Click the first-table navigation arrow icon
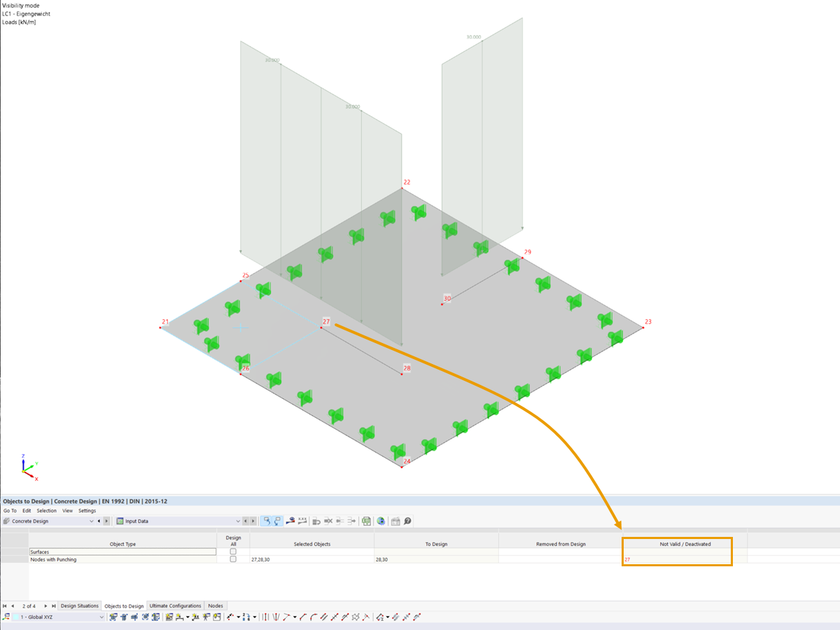Viewport: 840px width, 630px height. pyautogui.click(x=5, y=605)
